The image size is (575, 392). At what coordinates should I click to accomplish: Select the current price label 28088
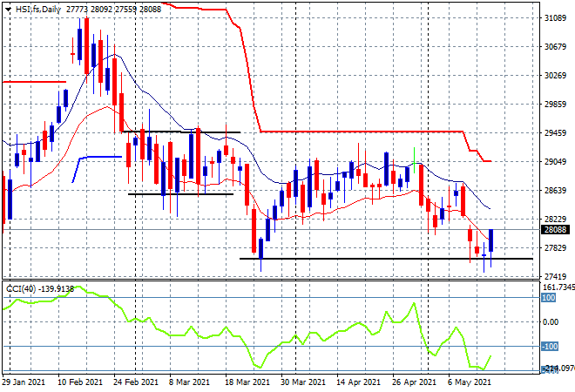tap(556, 230)
